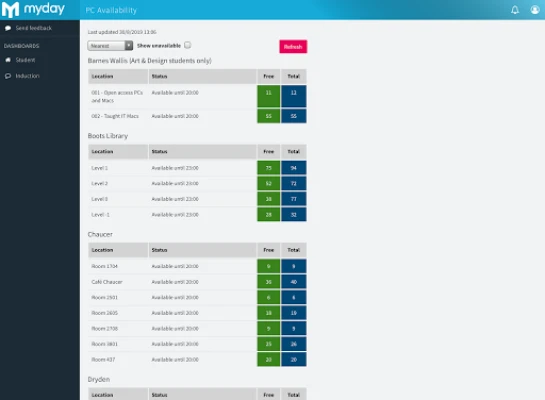Click the Send feedback speech bubble icon
This screenshot has width=545, height=400.
(x=8, y=28)
